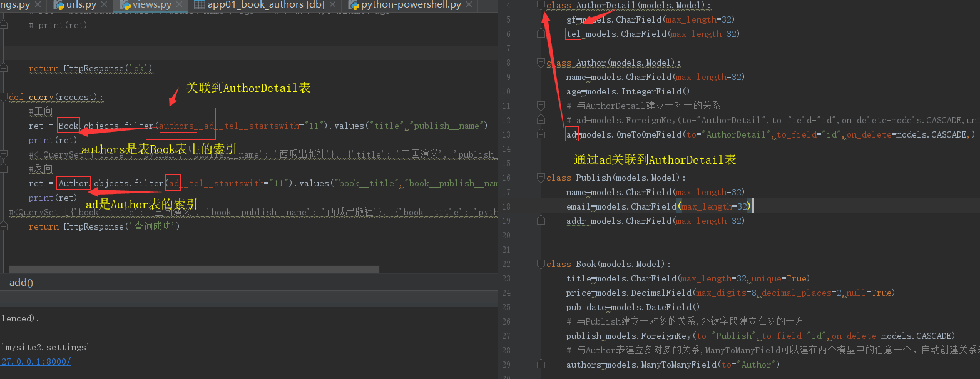Place the cursor on 'def query(request):' line
This screenshot has height=379, width=980.
pos(56,97)
